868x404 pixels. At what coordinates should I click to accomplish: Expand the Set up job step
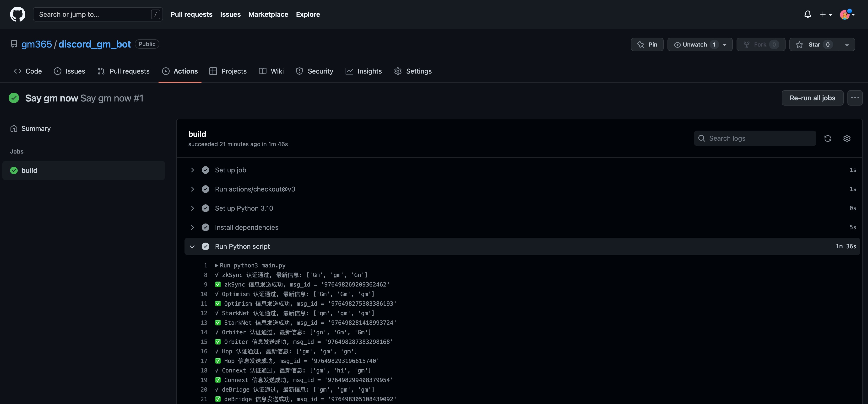[x=192, y=170]
